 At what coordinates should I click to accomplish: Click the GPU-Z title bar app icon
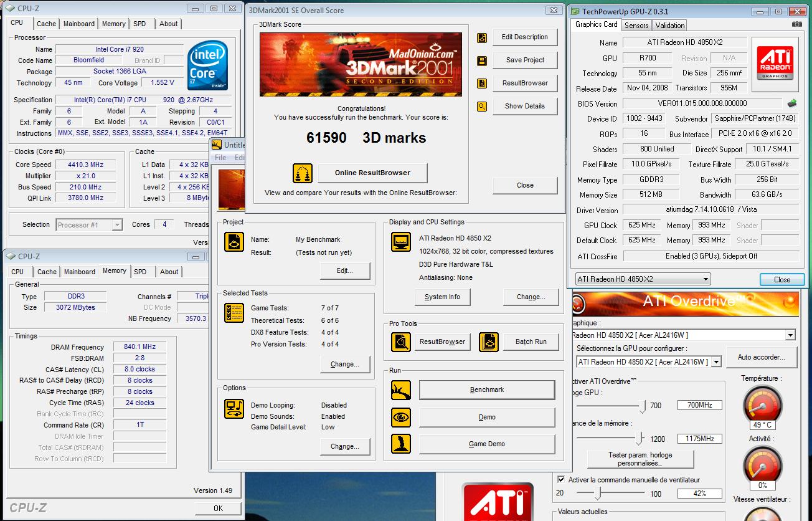coord(575,11)
